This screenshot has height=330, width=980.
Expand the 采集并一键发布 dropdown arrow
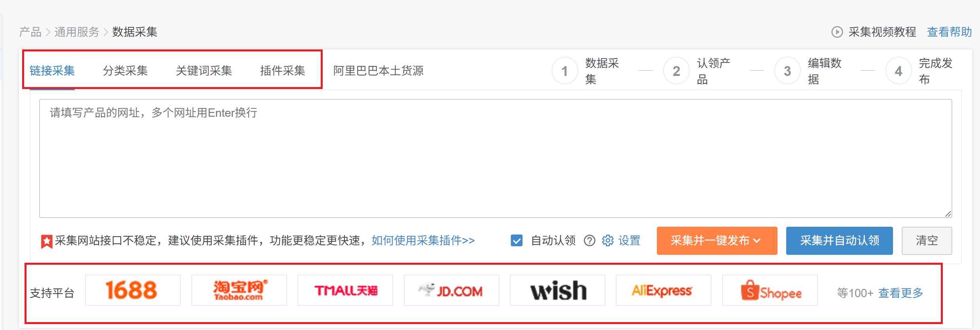click(x=757, y=241)
